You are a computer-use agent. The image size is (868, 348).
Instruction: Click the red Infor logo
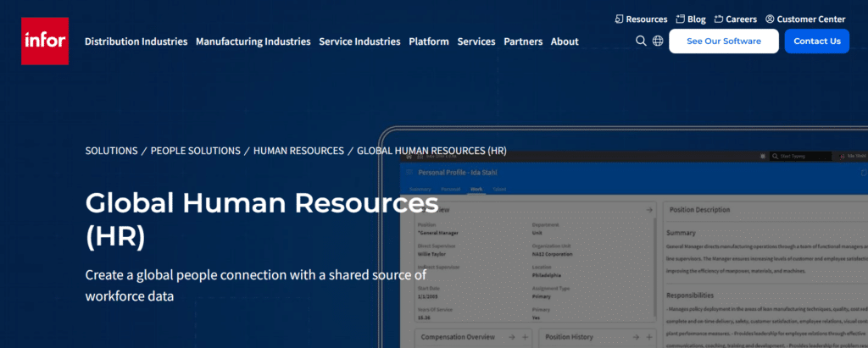(45, 41)
